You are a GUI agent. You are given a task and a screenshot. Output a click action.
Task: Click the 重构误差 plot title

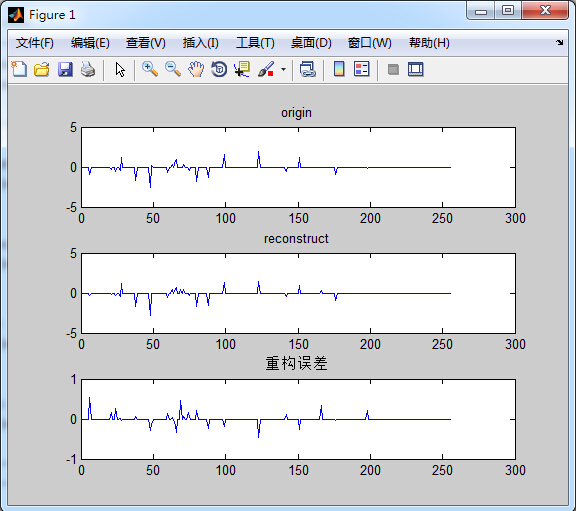click(x=296, y=363)
